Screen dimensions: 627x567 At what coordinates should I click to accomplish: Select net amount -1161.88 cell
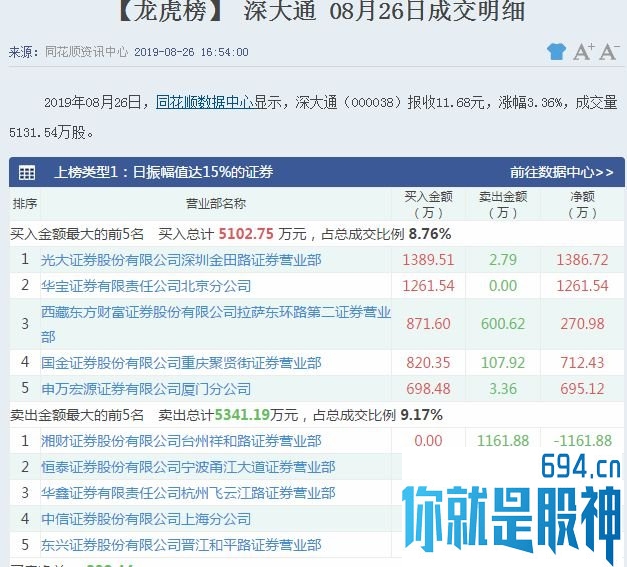[x=582, y=441]
